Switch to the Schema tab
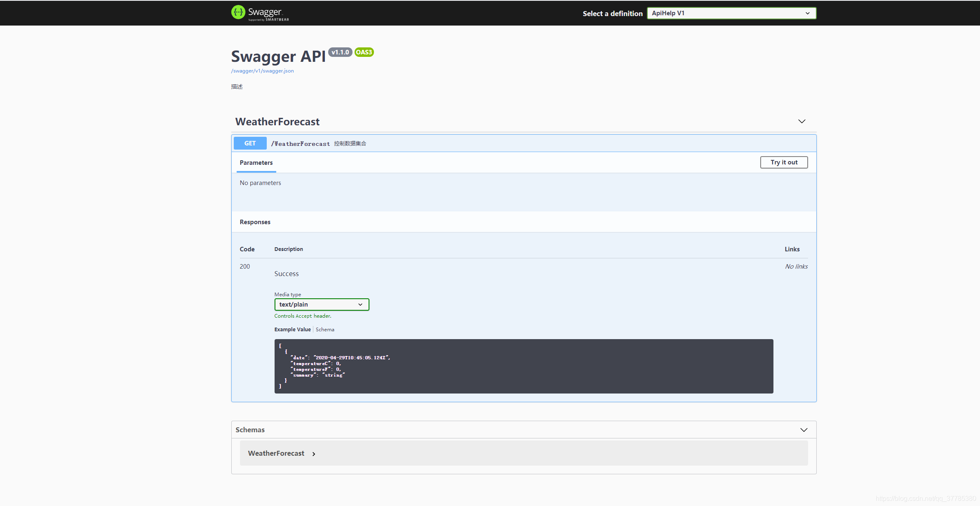 (325, 330)
